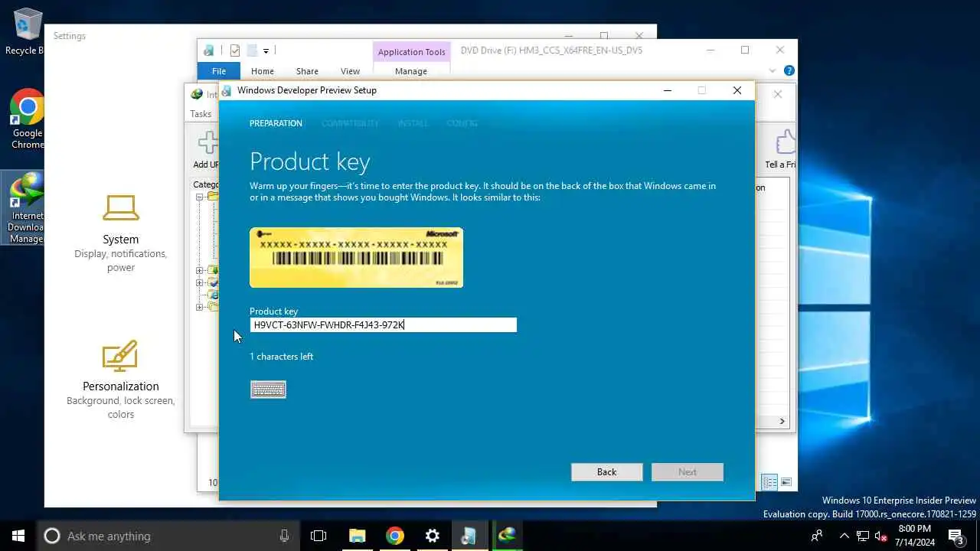Click the muted volume icon in tray

(880, 536)
